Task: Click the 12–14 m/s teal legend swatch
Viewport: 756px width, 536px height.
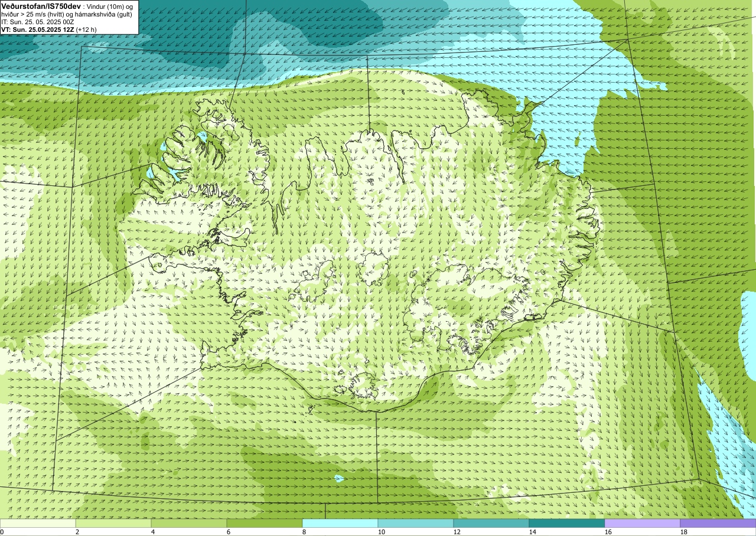Action: tap(491, 523)
